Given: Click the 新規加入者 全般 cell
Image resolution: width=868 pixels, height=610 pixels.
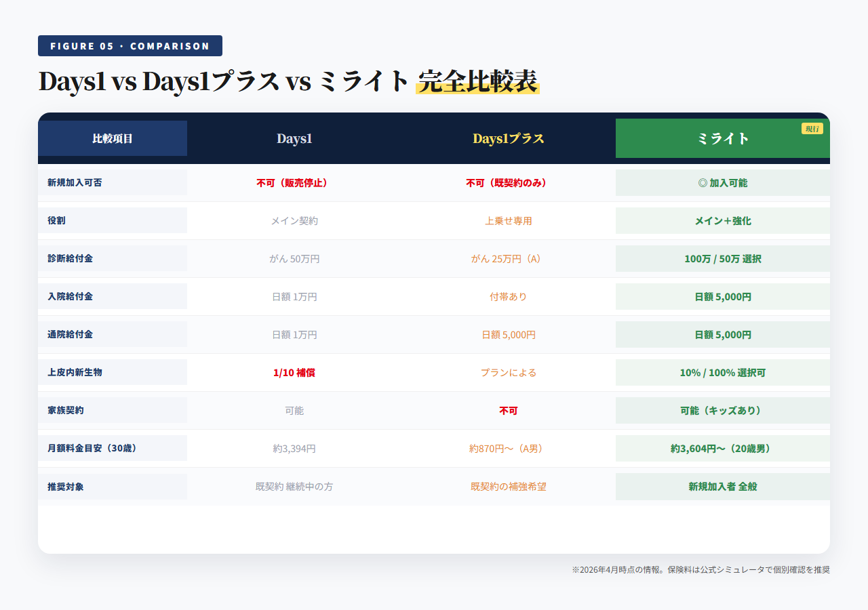Looking at the screenshot, I should tap(722, 486).
